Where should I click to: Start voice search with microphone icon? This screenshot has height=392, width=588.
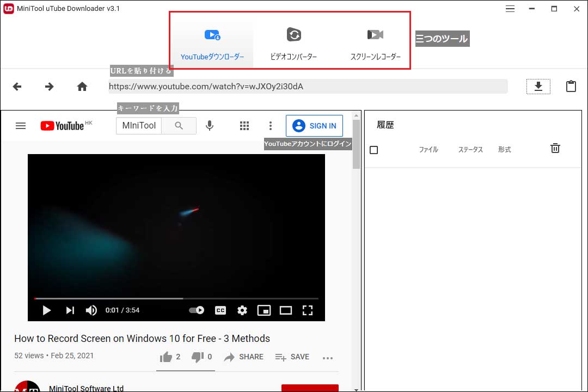(x=210, y=126)
